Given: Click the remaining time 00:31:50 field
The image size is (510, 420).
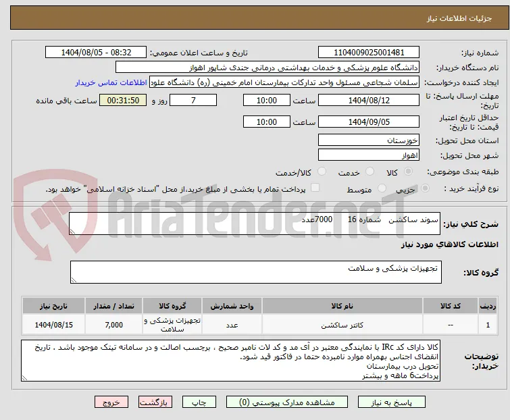Looking at the screenshot, I should click(x=123, y=100).
